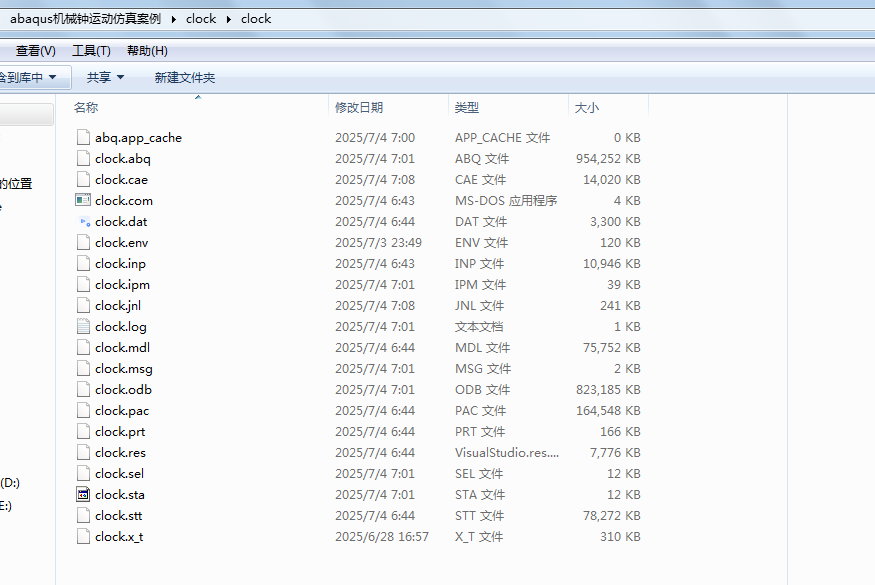Select the file name clock.x_t
The image size is (875, 585).
tap(119, 537)
